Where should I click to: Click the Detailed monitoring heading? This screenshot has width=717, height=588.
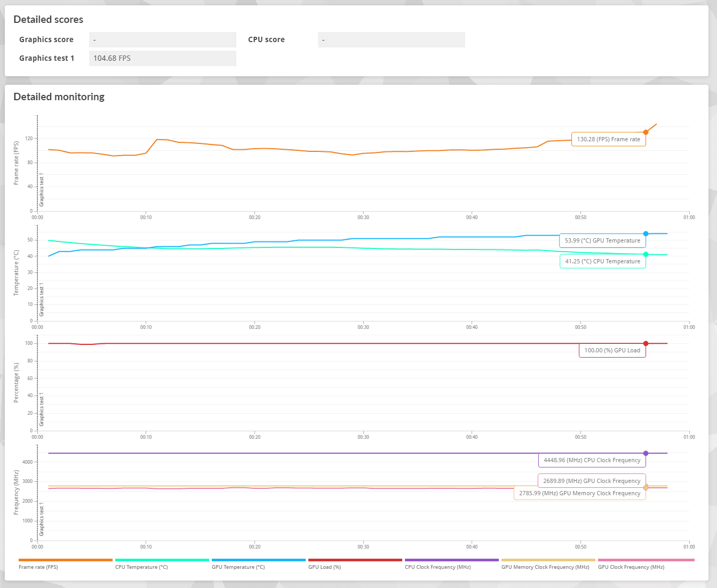pos(59,97)
